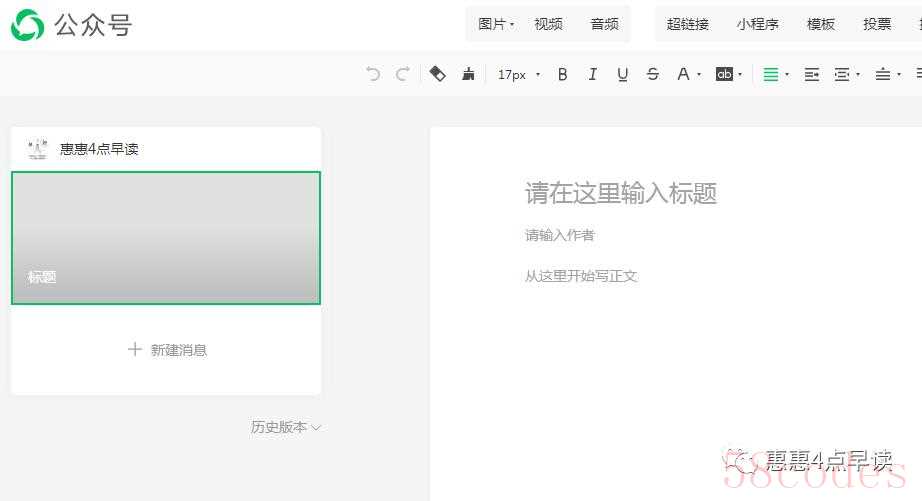
Task: Select the 视频 insert option
Action: [x=548, y=24]
